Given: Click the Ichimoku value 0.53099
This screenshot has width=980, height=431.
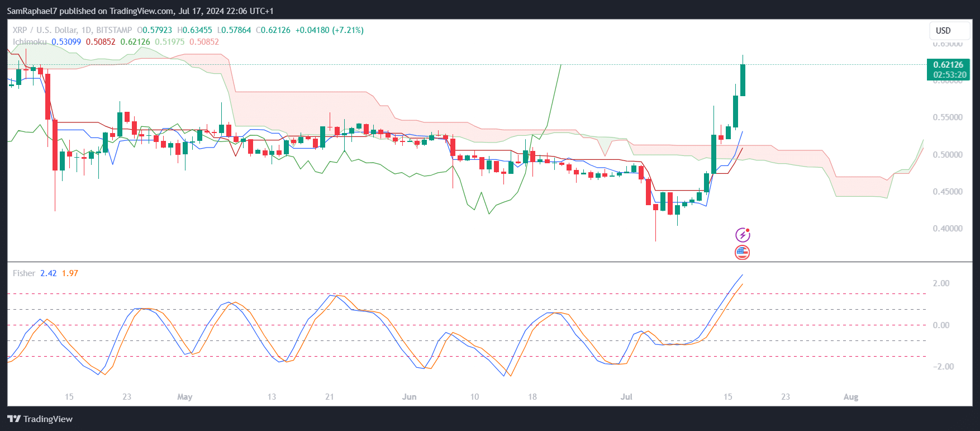Looking at the screenshot, I should 66,42.
